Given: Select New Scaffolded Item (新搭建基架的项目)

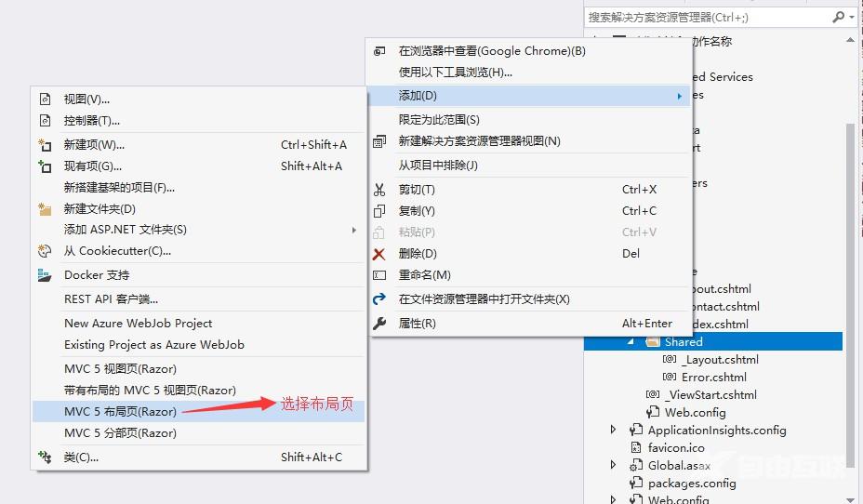Looking at the screenshot, I should pos(199,188).
